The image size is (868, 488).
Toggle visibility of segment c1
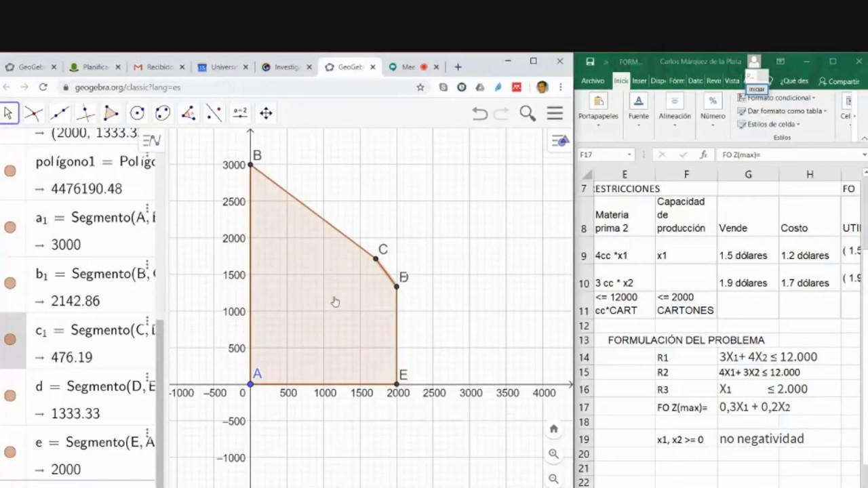10,340
